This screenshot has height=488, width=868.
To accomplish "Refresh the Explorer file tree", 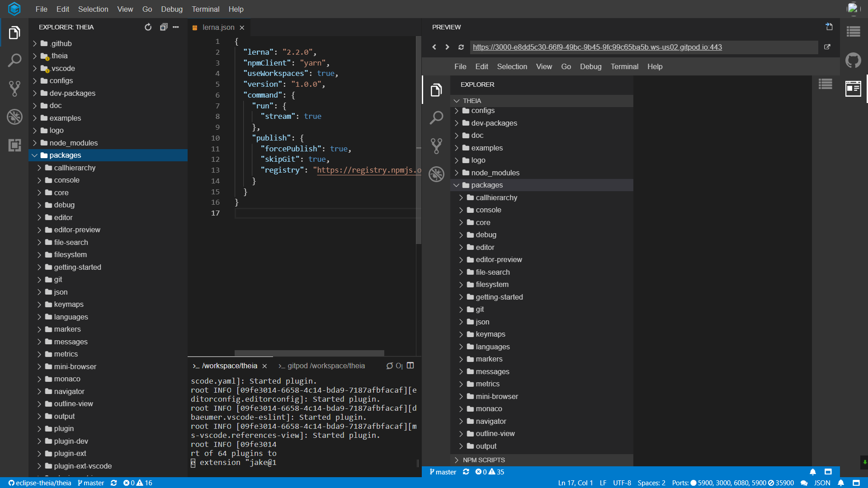I will [x=148, y=27].
